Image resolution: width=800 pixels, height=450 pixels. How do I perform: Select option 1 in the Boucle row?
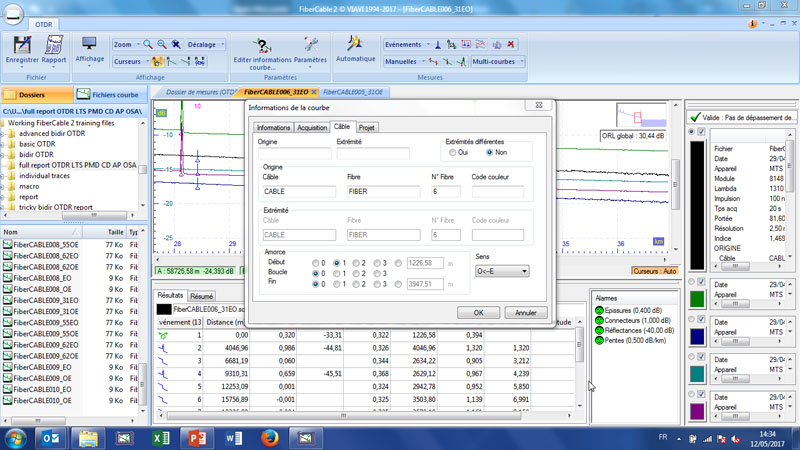(336, 273)
